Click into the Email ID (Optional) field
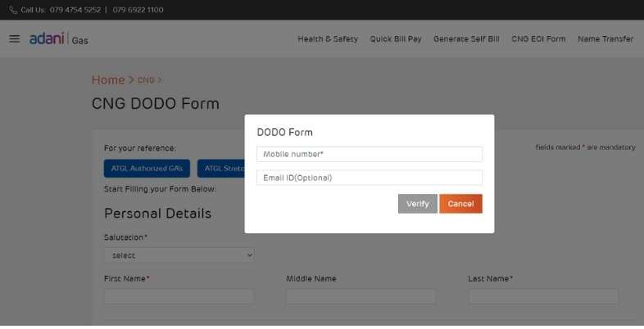This screenshot has width=644, height=329. [370, 178]
